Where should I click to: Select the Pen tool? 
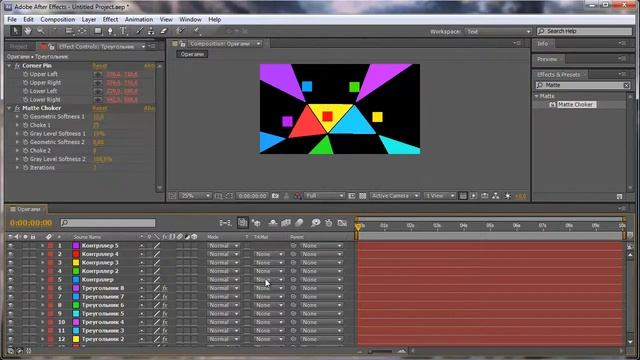pos(110,31)
